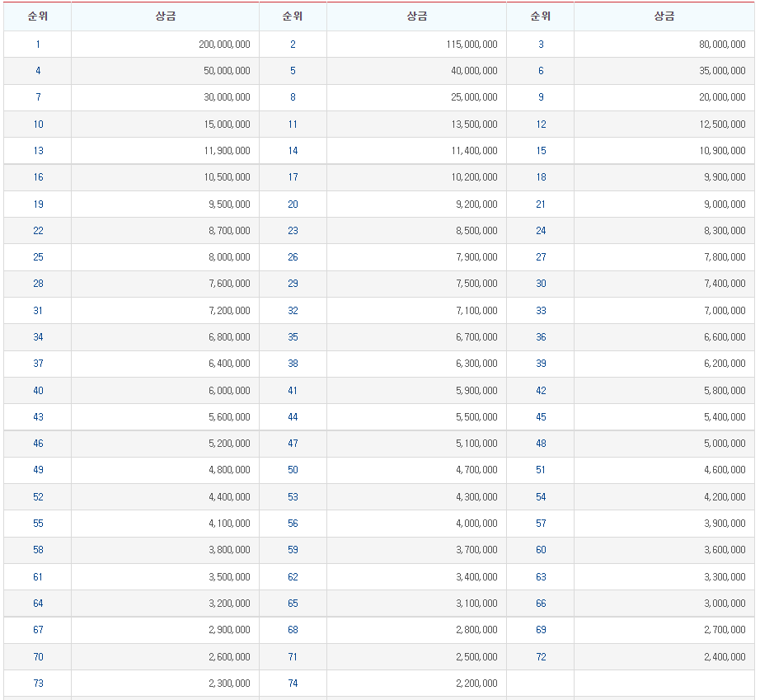Click the prize 8,700,000
The image size is (760, 700).
[x=229, y=230]
